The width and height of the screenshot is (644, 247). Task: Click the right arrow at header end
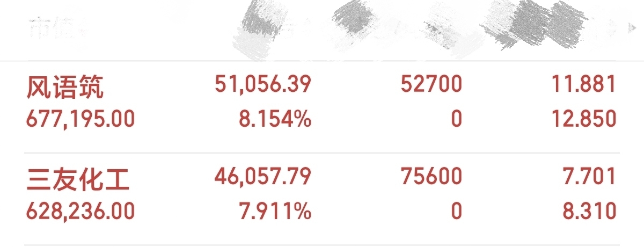(632, 25)
